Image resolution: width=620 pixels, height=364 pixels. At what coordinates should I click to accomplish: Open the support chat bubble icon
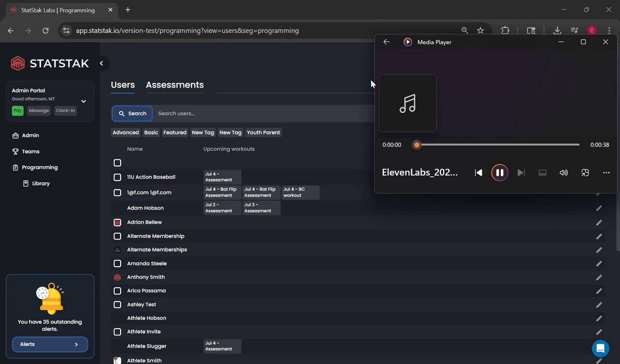[x=601, y=348]
